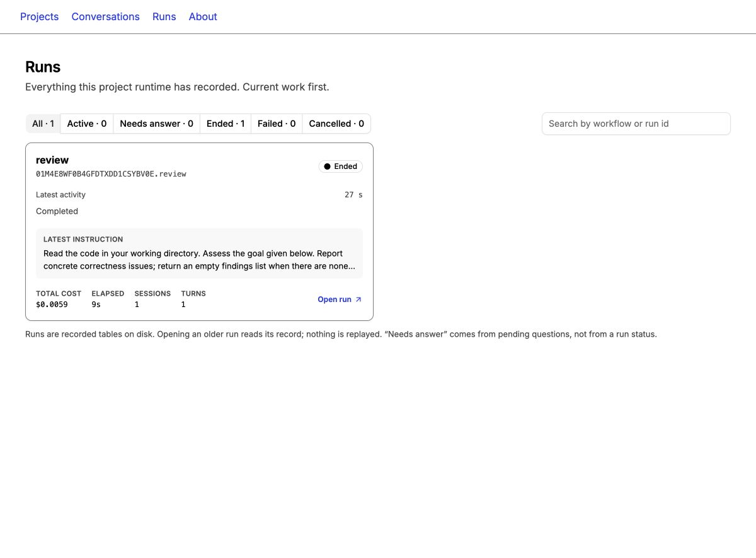Click the 'TOTAL COST' label

pos(59,293)
